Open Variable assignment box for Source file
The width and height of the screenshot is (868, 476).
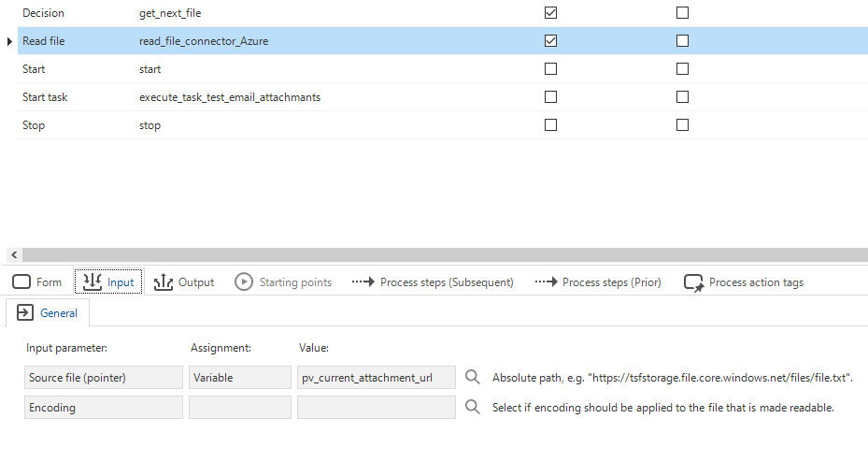[240, 378]
